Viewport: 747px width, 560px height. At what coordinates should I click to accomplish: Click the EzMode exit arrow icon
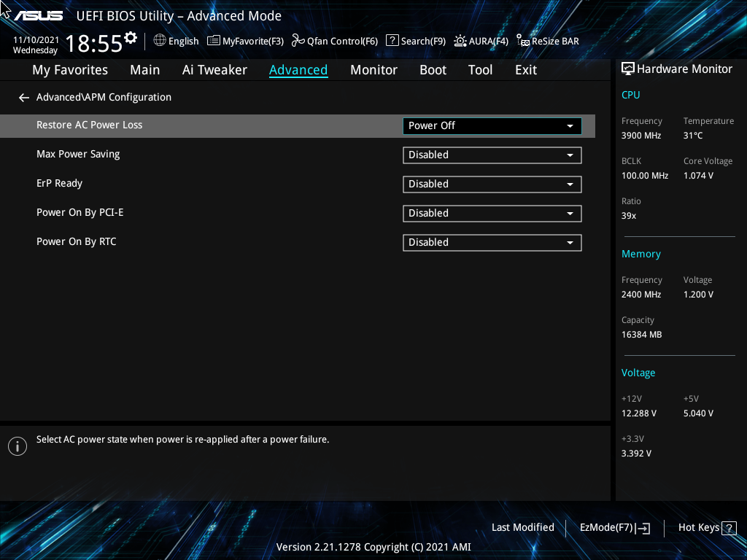[643, 528]
